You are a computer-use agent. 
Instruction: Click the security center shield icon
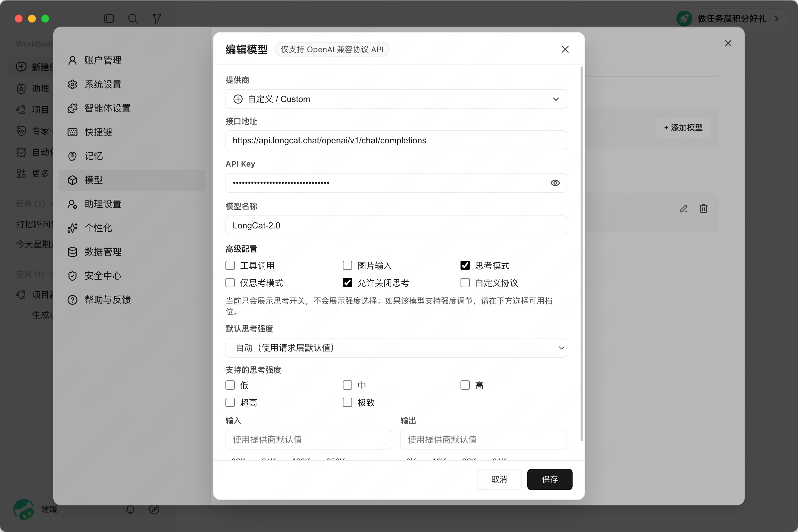point(72,276)
